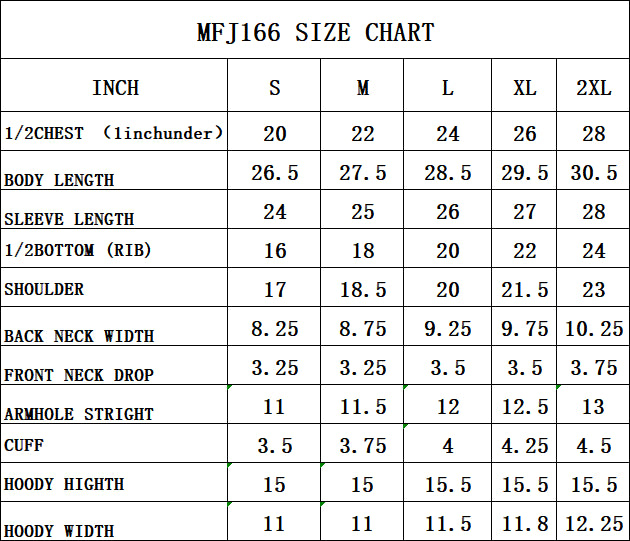
Task: Click the 2XL size column header
Action: tap(594, 88)
